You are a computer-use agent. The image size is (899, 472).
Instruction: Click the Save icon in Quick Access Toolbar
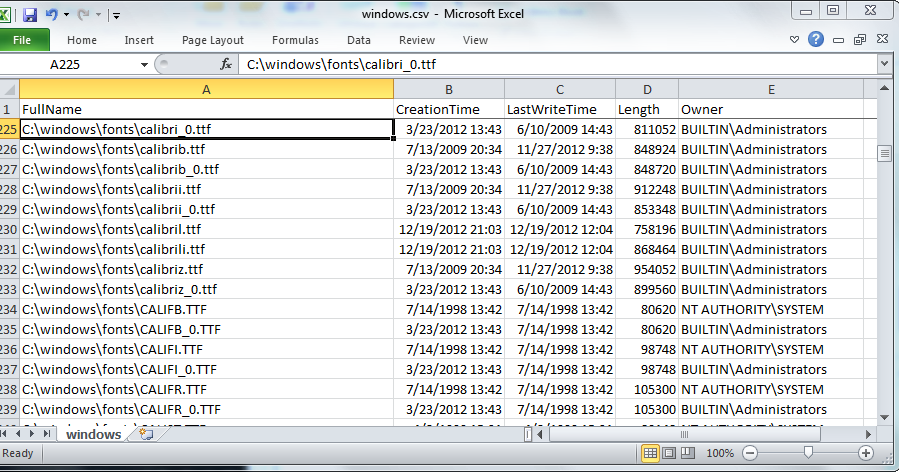tap(30, 14)
